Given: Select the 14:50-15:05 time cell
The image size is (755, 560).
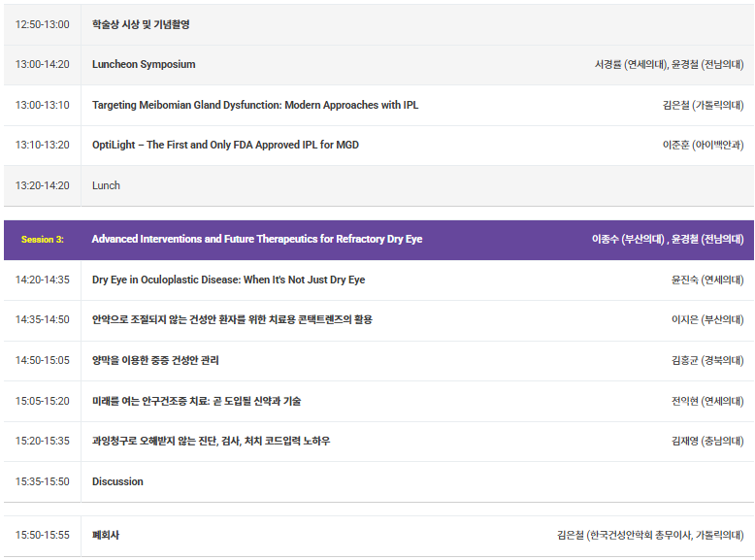Looking at the screenshot, I should [x=43, y=361].
